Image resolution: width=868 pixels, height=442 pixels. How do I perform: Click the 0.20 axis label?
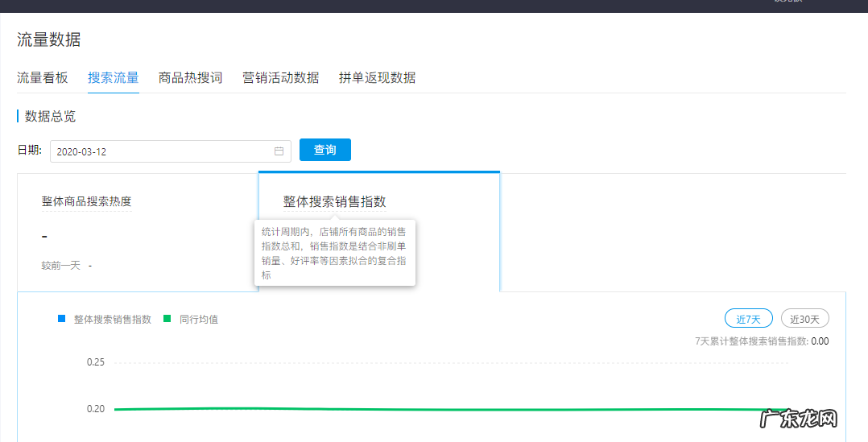tap(95, 409)
